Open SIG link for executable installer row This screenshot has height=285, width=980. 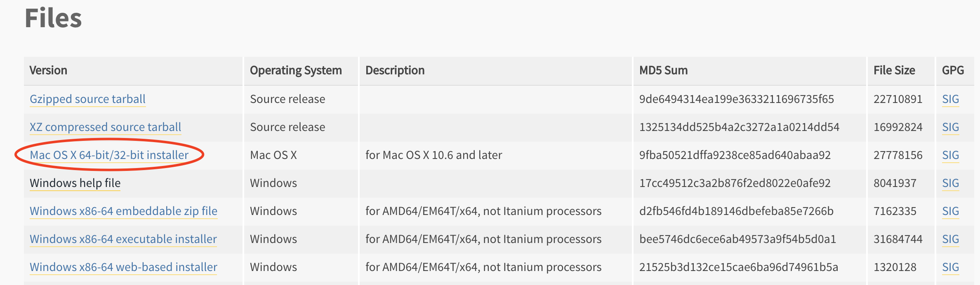point(950,239)
